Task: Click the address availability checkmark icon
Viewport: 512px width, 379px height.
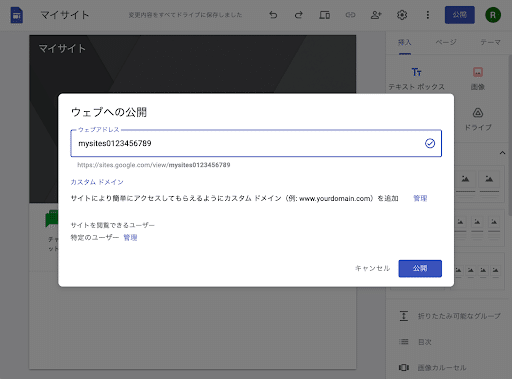Action: click(430, 143)
